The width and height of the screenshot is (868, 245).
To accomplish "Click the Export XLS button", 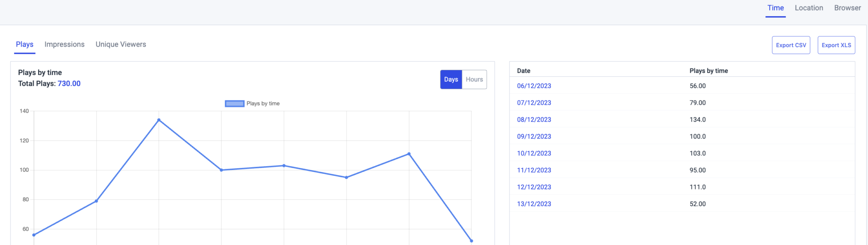I will click(x=836, y=45).
